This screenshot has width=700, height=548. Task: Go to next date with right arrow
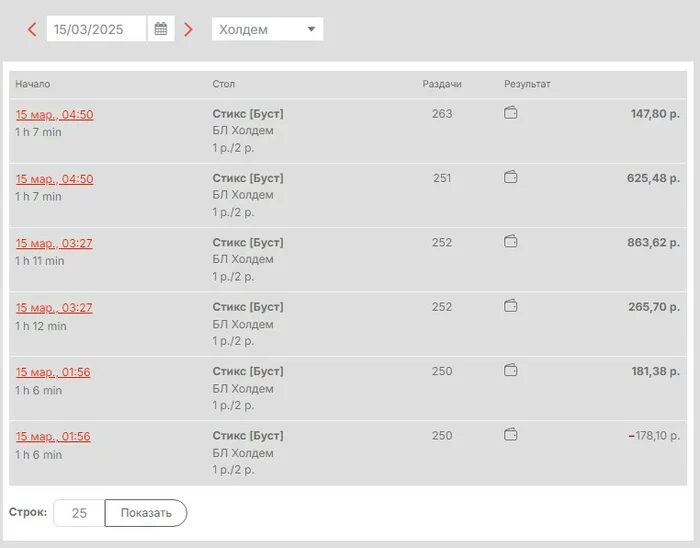tap(188, 30)
